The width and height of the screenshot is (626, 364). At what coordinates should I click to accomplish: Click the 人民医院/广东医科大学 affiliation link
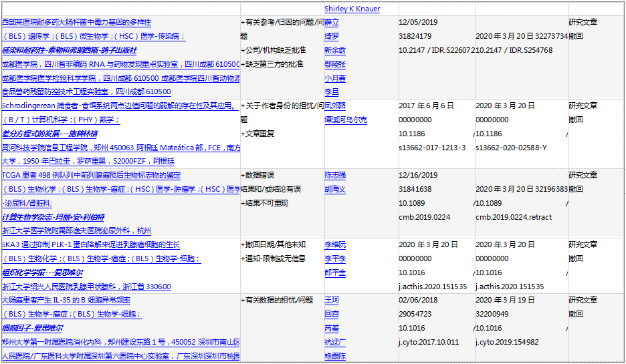121,355
